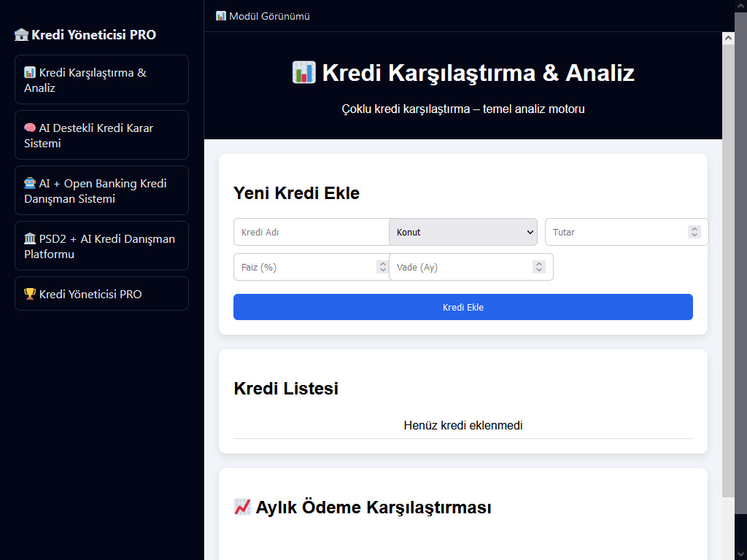Click the large chart icon in page heading
The image size is (747, 560).
303,73
